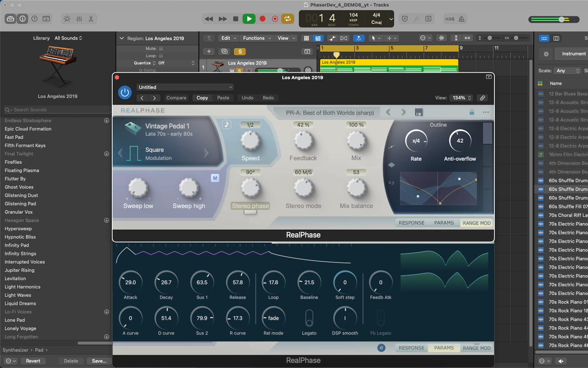
Task: Toggle the waveform zoom icon
Action: point(441,38)
